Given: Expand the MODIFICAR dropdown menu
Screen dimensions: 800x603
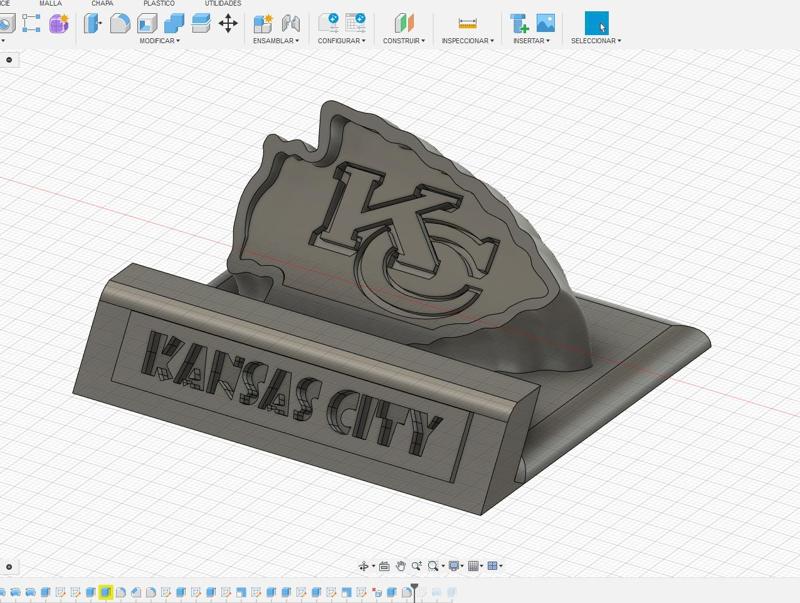Looking at the screenshot, I should (x=160, y=40).
